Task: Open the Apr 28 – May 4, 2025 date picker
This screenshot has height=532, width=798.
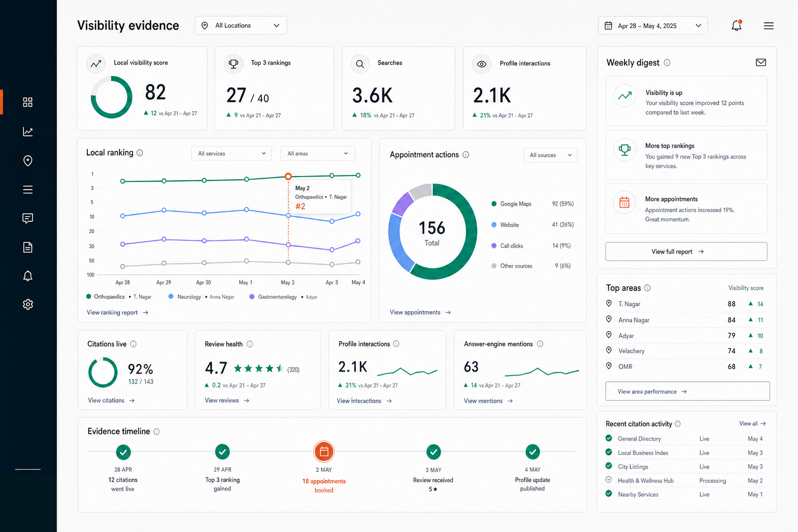Action: click(x=653, y=25)
